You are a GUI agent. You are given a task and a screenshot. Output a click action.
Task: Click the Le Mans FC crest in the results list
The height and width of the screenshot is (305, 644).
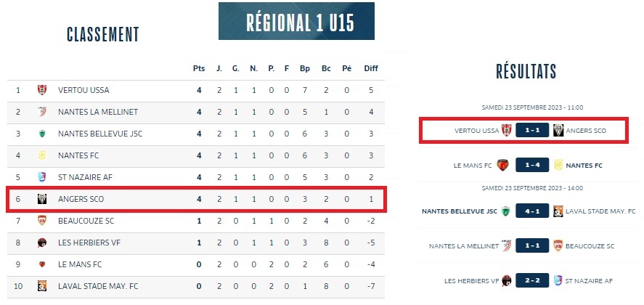502,165
